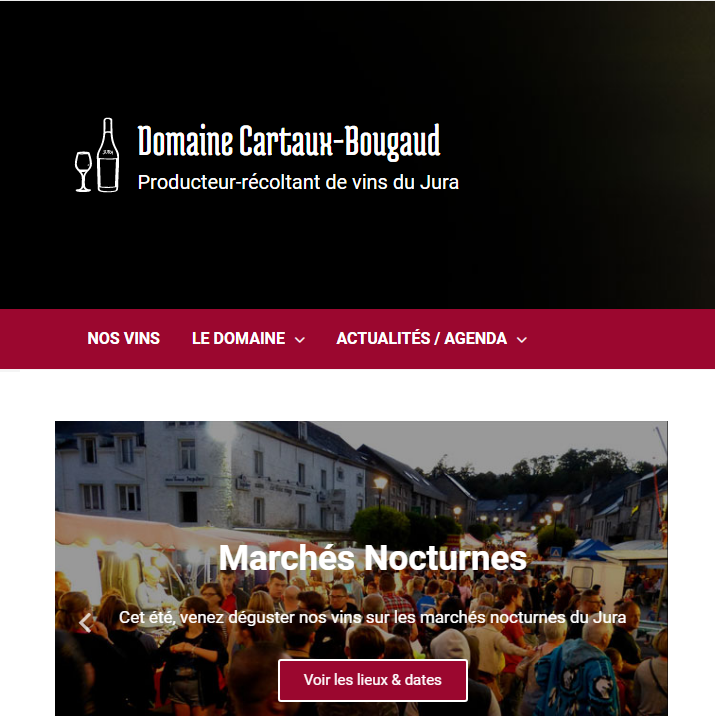This screenshot has height=716, width=715.
Task: Click the blue tent canopy in the slide photo
Action: coord(589,548)
